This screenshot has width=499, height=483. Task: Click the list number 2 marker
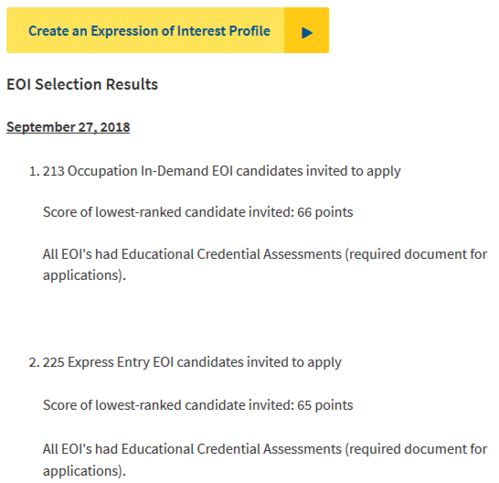click(x=34, y=362)
